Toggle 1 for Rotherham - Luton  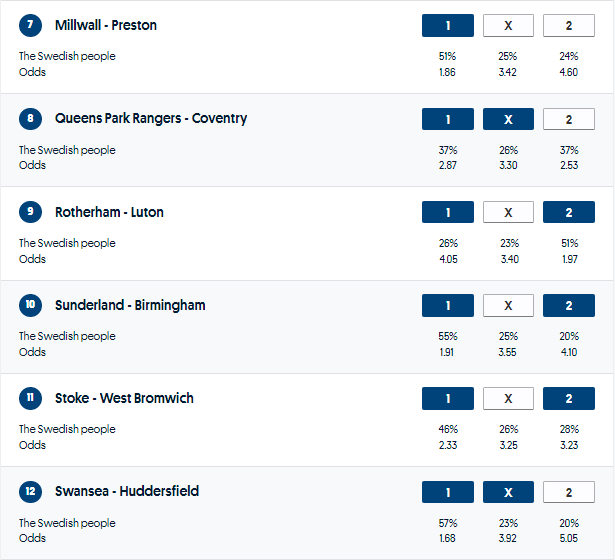pos(447,213)
